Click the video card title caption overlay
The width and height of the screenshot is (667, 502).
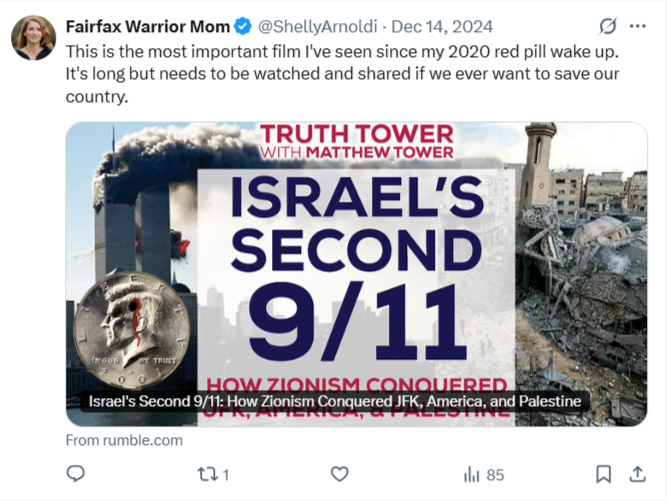[335, 401]
